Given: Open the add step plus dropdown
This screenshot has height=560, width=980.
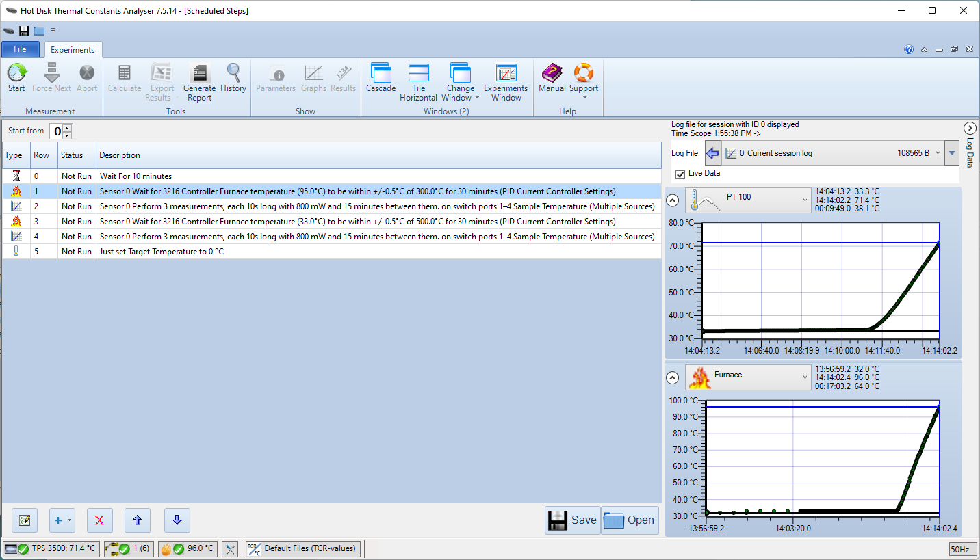Looking at the screenshot, I should 62,520.
